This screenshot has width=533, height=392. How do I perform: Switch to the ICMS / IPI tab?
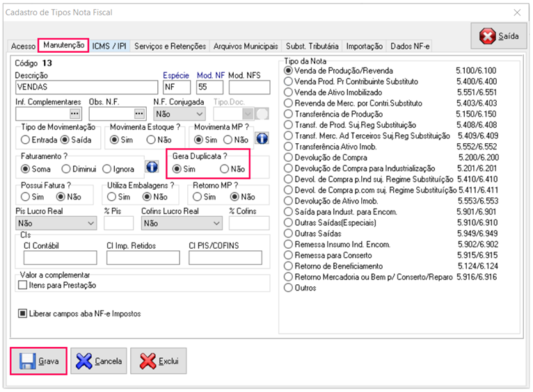tap(110, 46)
